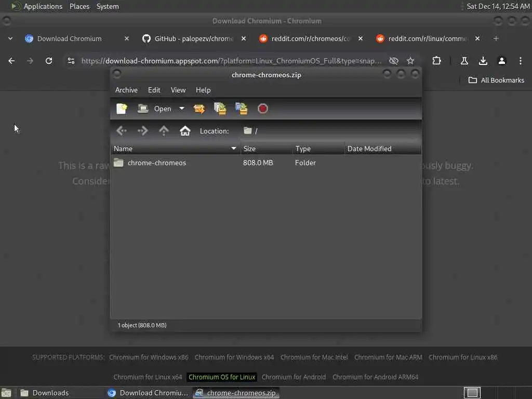Image resolution: width=532 pixels, height=399 pixels.
Task: Open Chromium for Mac ARM link
Action: (388, 357)
